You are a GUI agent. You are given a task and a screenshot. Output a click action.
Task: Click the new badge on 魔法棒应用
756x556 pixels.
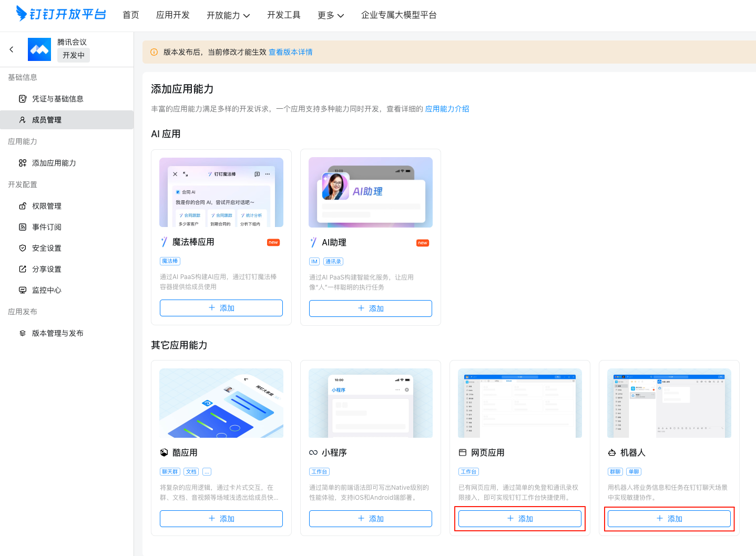pyautogui.click(x=273, y=242)
